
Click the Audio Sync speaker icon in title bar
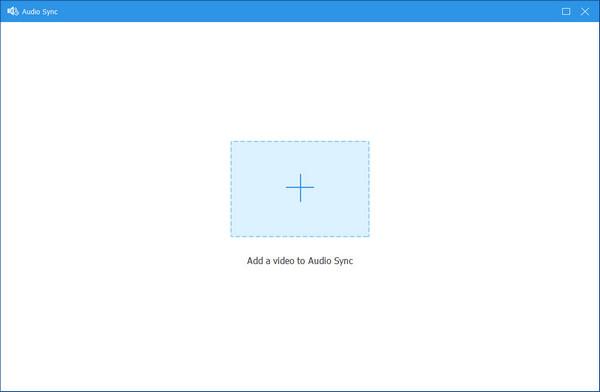[13, 11]
